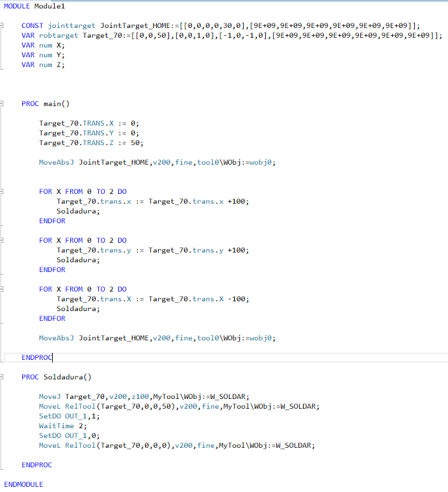Click the Target_70.TRANS.Z := 50; line
The image size is (448, 492).
pos(91,143)
